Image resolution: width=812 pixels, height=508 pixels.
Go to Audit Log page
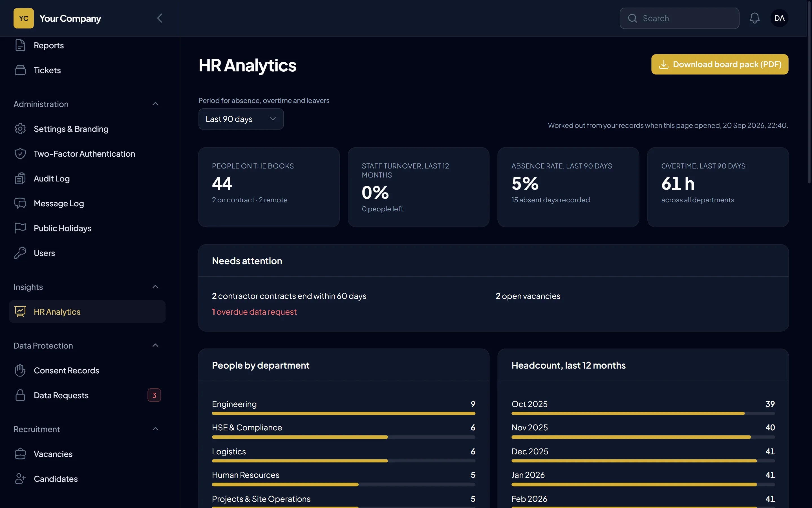click(x=87, y=178)
